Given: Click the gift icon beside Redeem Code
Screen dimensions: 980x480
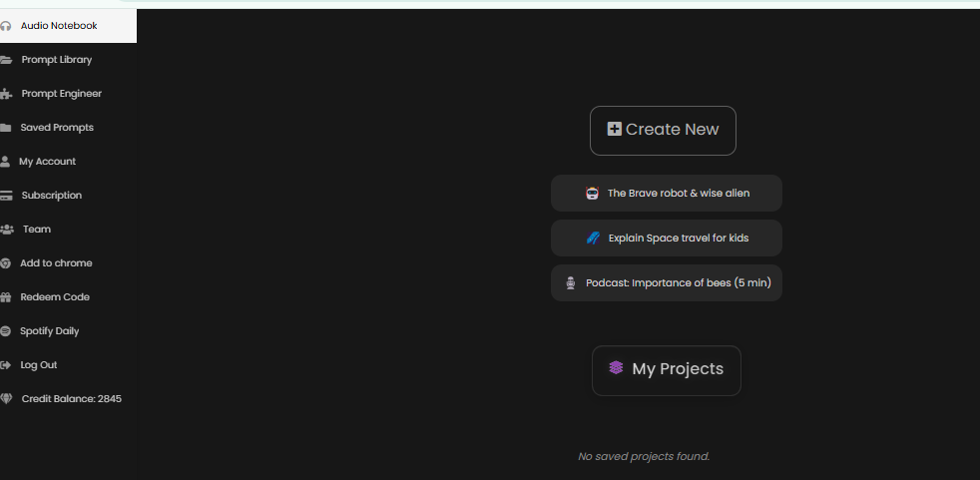Looking at the screenshot, I should (6, 297).
